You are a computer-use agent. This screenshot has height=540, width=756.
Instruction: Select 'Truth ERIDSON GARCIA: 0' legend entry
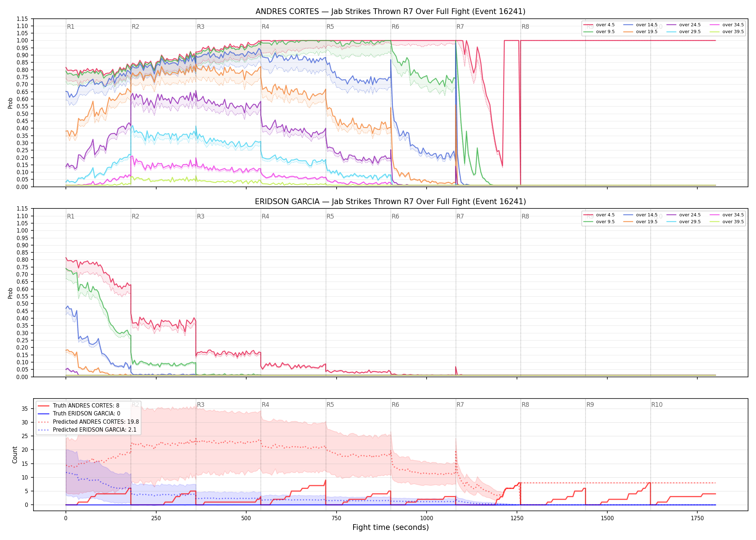[x=79, y=413]
